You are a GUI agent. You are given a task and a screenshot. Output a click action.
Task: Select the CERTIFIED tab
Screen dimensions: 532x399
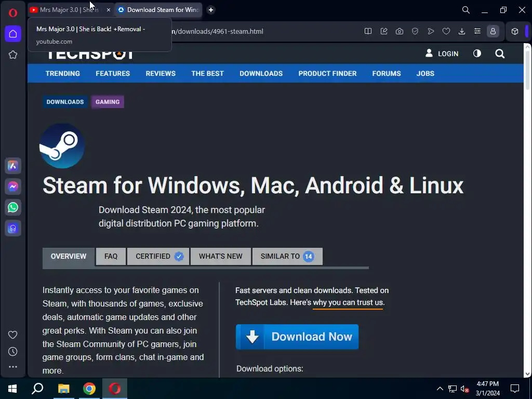pyautogui.click(x=158, y=257)
